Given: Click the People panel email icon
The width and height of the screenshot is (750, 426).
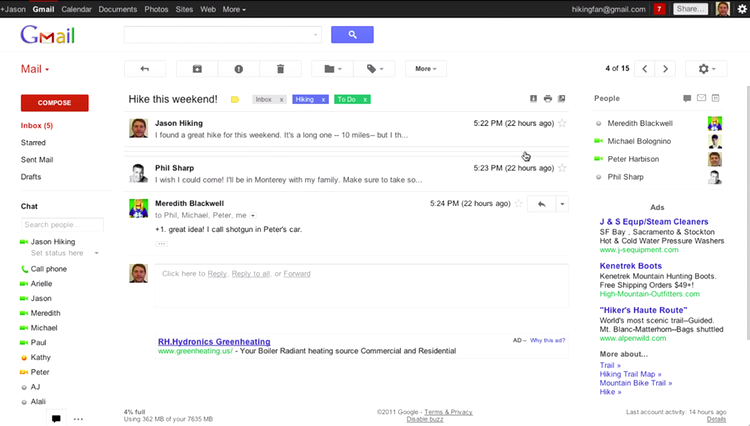Looking at the screenshot, I should coord(701,98).
